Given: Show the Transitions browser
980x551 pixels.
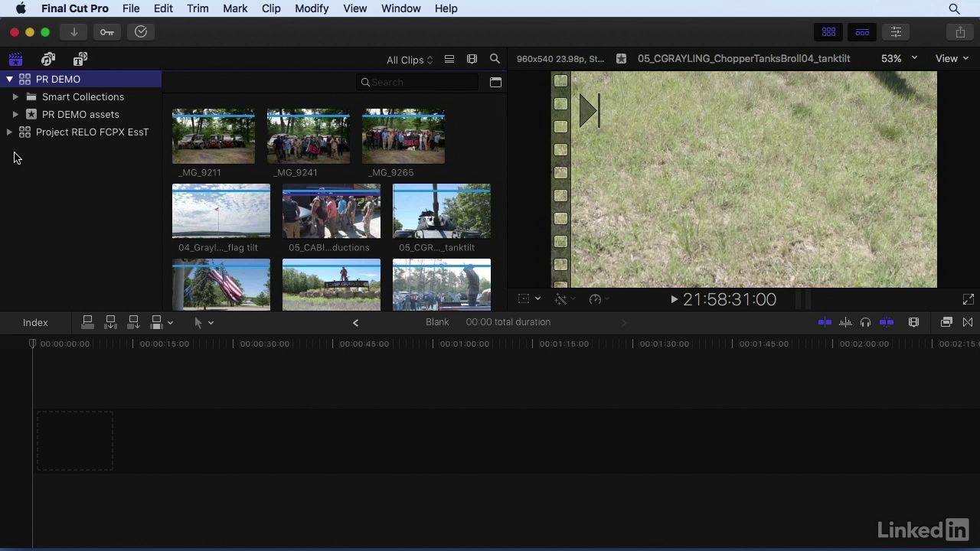Looking at the screenshot, I should (968, 322).
